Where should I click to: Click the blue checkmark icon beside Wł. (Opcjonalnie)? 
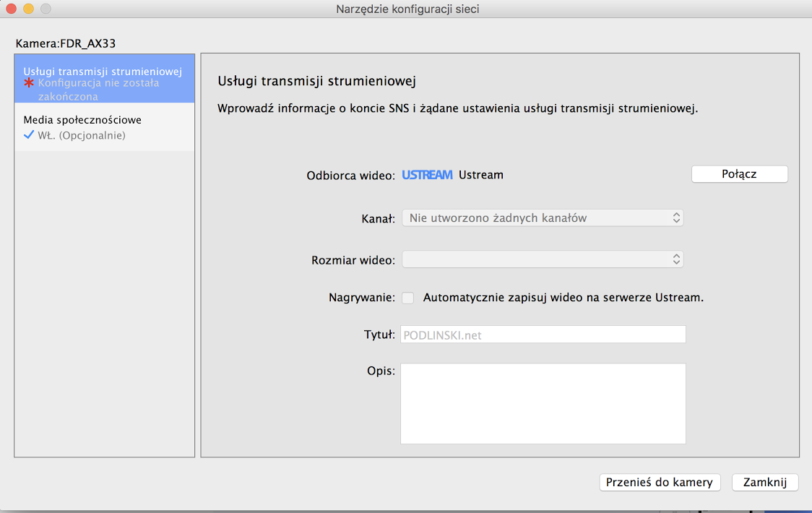click(29, 135)
